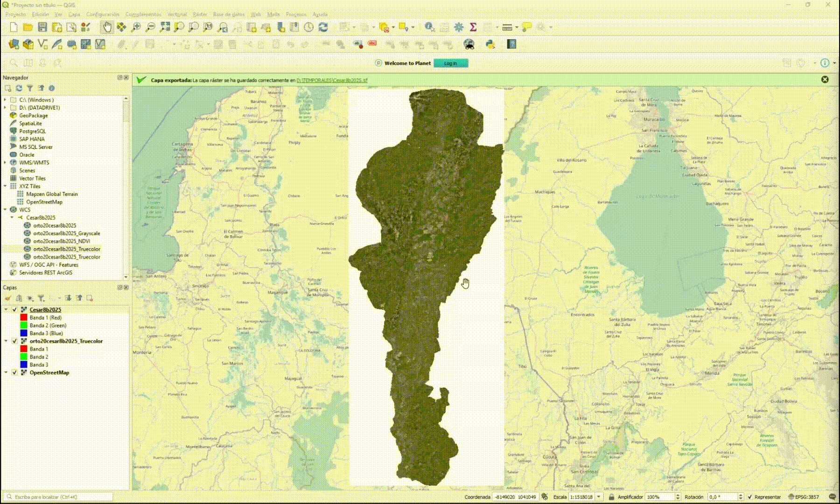840x504 pixels.
Task: Disable the Representar render checkbox
Action: pyautogui.click(x=750, y=497)
